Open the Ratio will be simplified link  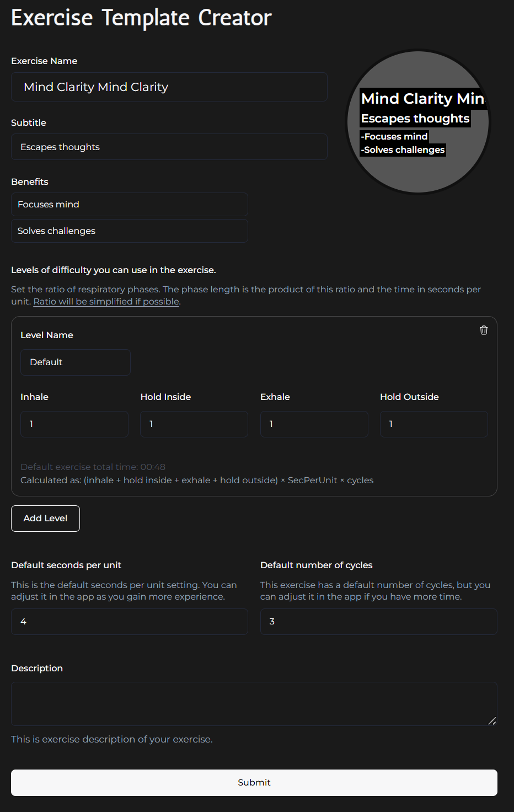pos(106,302)
